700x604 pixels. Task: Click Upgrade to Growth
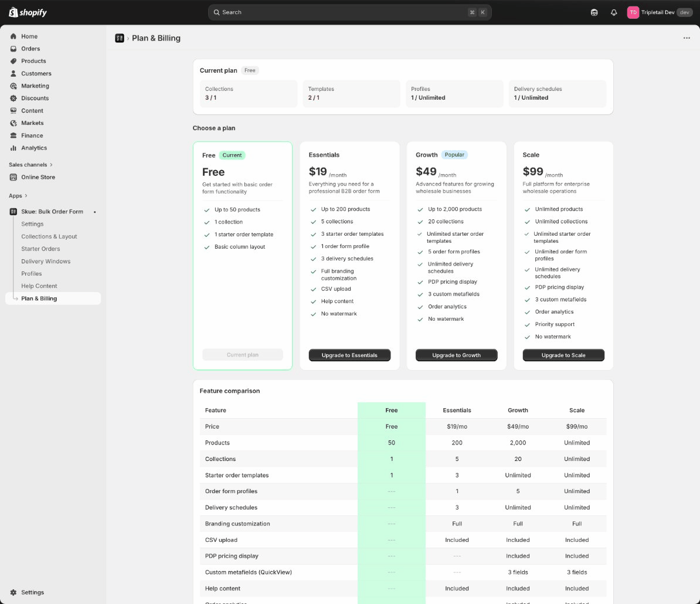[456, 355]
